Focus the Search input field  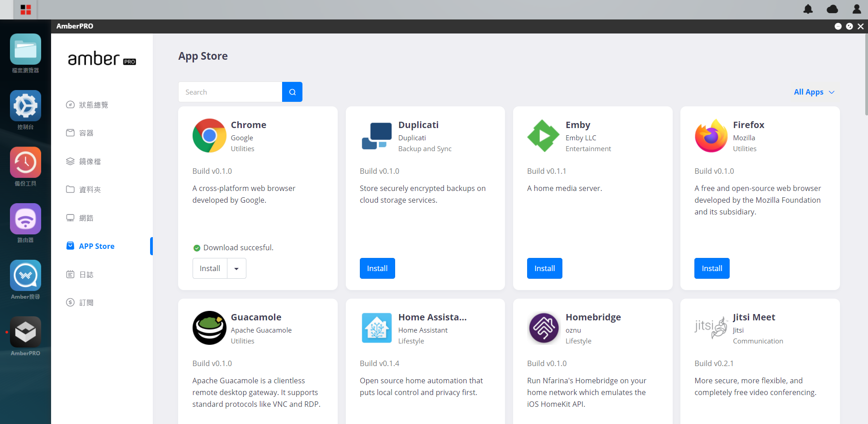pyautogui.click(x=230, y=92)
